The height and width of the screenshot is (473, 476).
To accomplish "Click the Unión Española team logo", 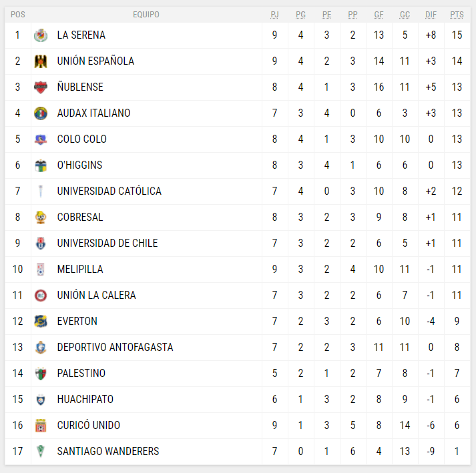I will [41, 61].
